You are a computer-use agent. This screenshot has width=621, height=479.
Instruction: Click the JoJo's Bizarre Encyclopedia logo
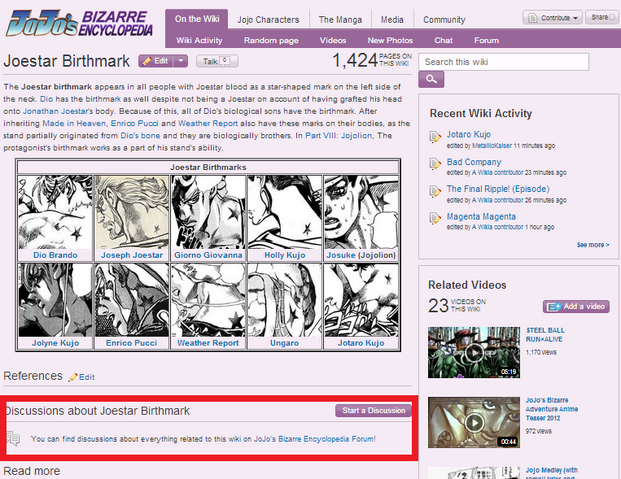click(79, 23)
